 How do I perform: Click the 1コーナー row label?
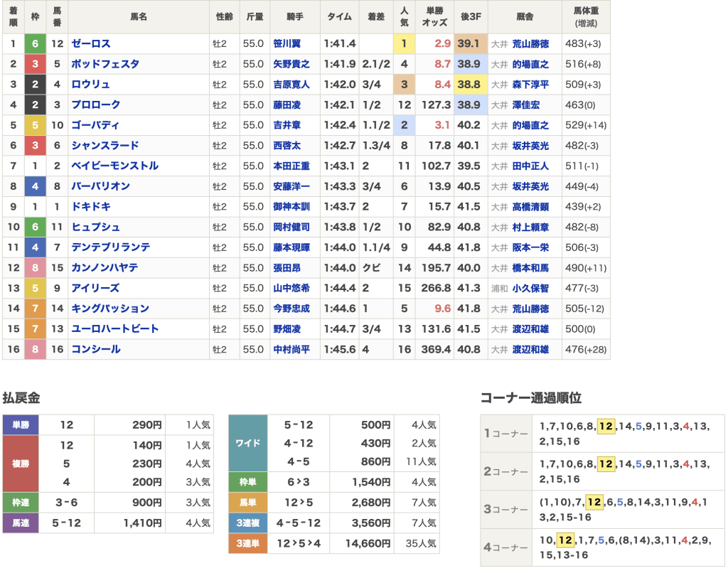506,434
